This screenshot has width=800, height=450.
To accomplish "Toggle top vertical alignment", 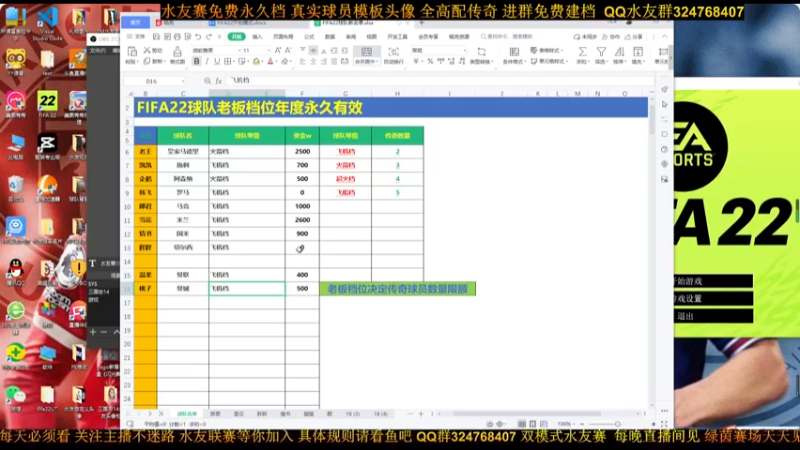I will click(303, 50).
